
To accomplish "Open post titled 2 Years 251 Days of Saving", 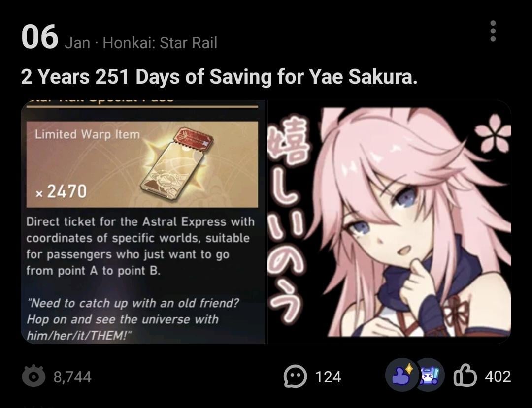I will point(219,76).
